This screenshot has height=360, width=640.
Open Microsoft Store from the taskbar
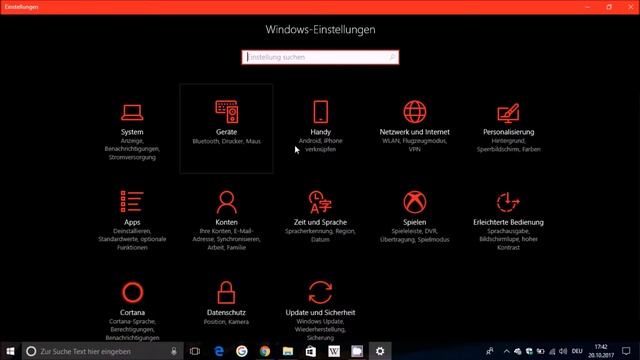(x=311, y=351)
